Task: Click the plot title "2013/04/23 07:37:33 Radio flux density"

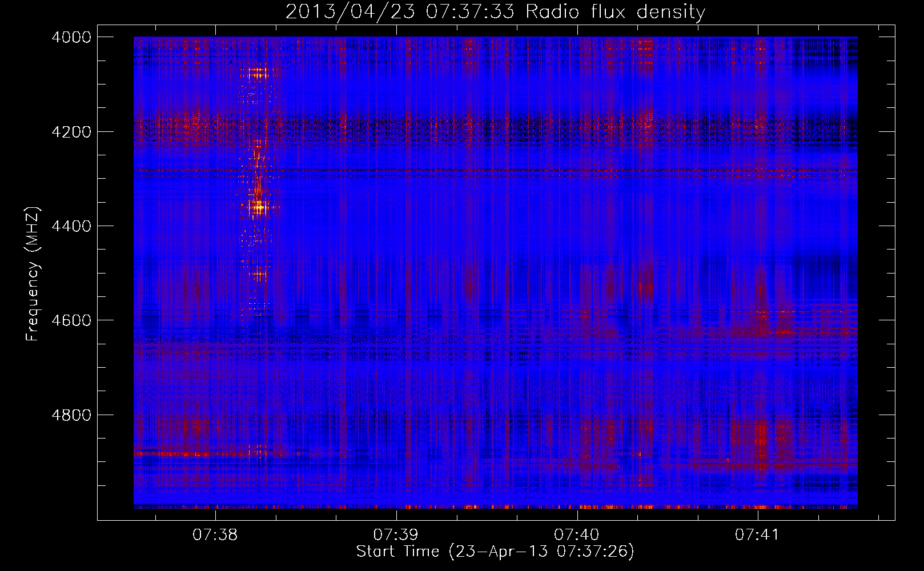Action: click(495, 11)
